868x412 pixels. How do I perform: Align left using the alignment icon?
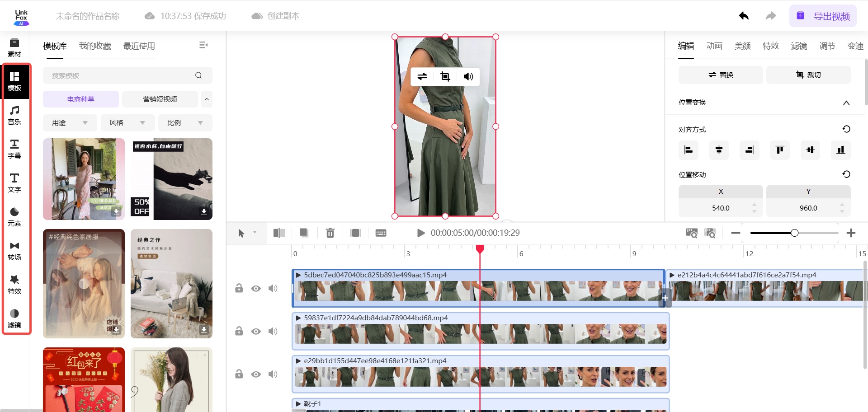click(x=689, y=150)
